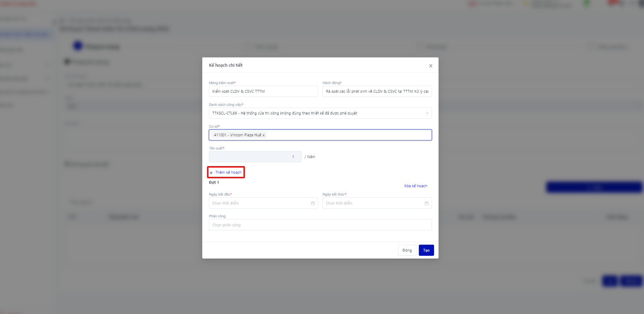Image resolution: width=644 pixels, height=314 pixels.
Task: Close the Kế hoạch chi tiết dialog
Action: click(x=430, y=66)
